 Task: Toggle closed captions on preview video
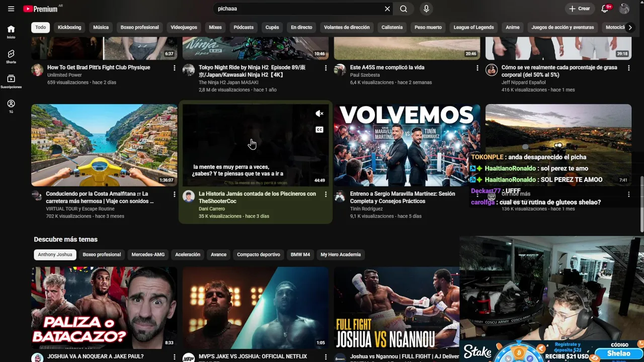coord(319,130)
